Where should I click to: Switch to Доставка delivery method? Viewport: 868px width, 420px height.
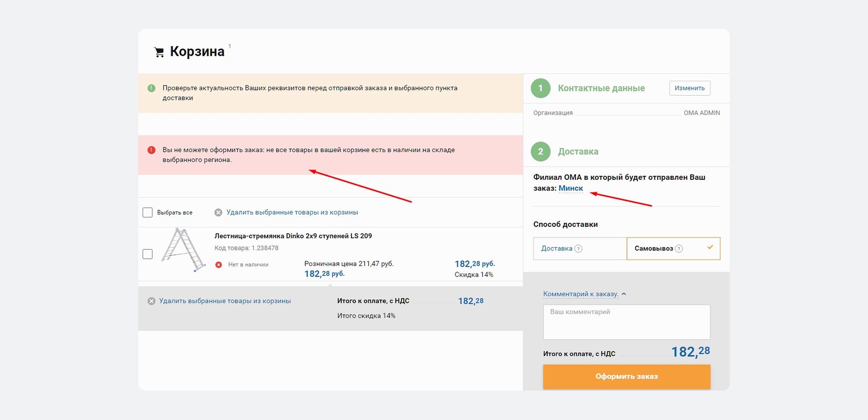coord(557,248)
